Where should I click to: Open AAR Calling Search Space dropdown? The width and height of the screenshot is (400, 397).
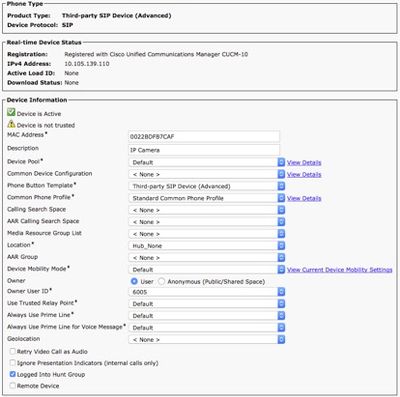tap(207, 222)
